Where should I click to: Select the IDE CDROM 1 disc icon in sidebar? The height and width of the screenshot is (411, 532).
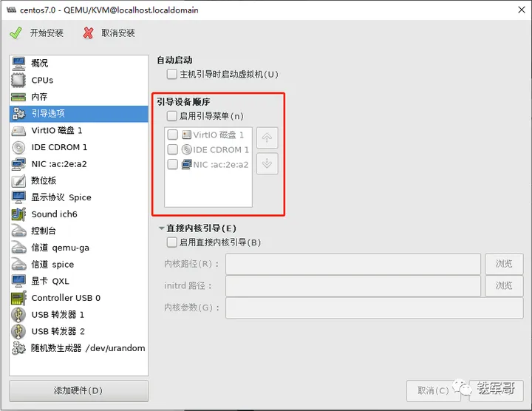point(18,147)
